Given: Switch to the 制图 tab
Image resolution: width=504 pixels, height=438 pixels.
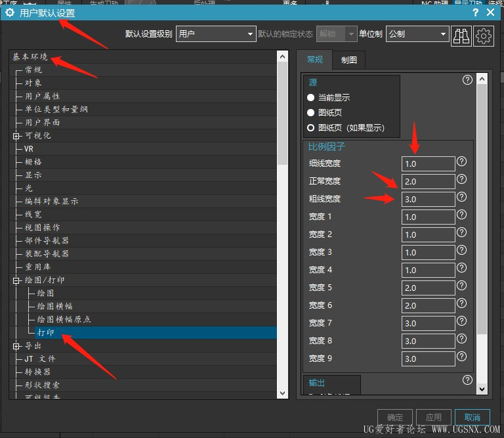Looking at the screenshot, I should 348,60.
